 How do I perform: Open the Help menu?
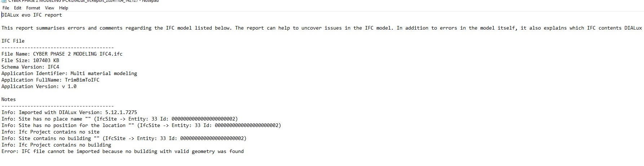[63, 8]
